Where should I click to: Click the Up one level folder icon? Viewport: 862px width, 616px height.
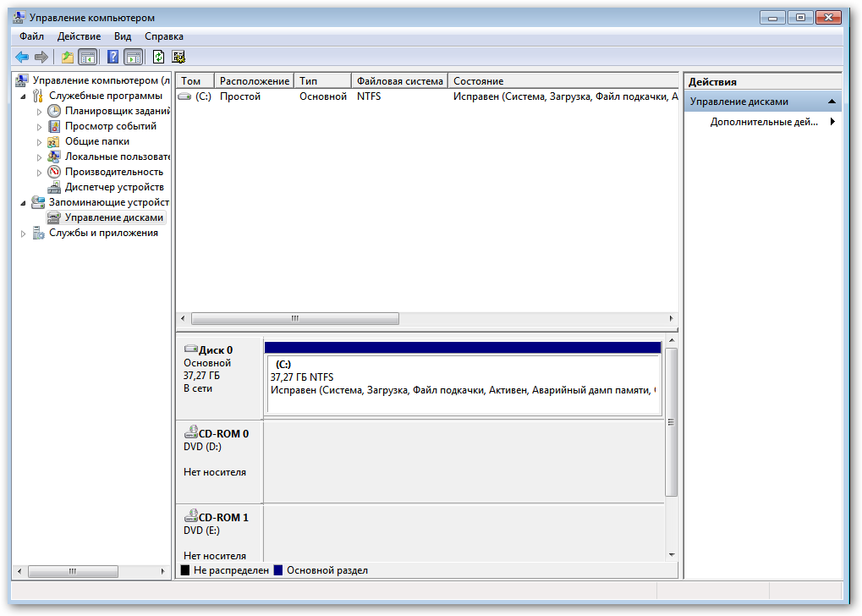(67, 57)
